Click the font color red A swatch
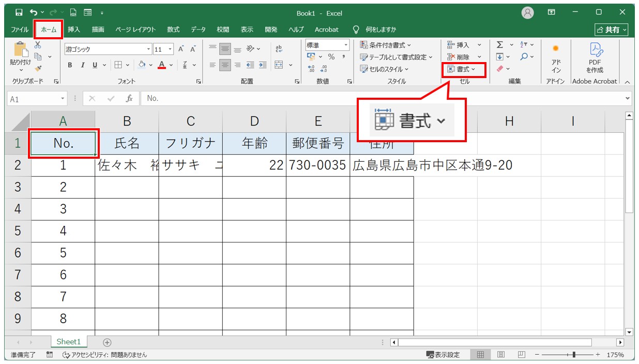639x364 pixels. pyautogui.click(x=162, y=65)
